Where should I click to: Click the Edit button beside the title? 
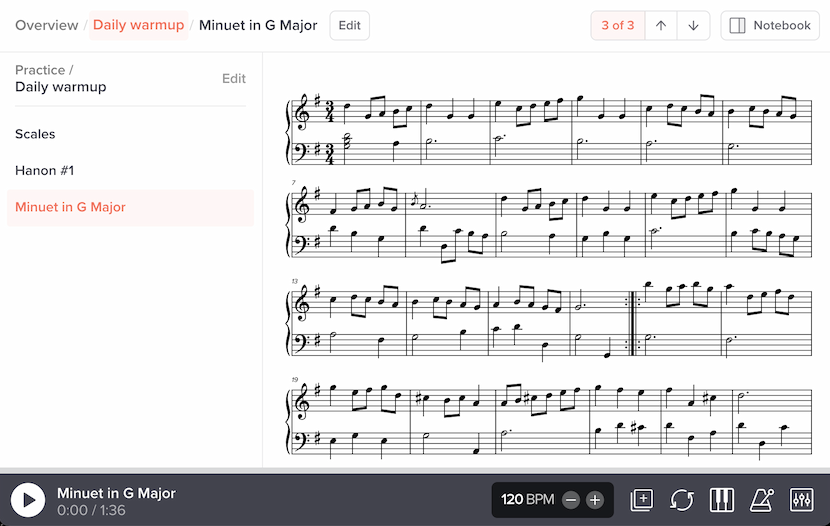349,26
